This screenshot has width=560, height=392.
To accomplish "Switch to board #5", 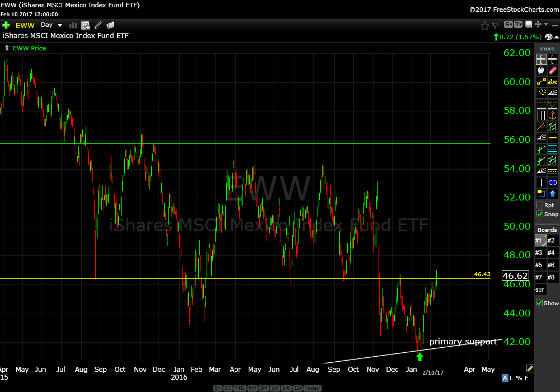I will [x=540, y=265].
